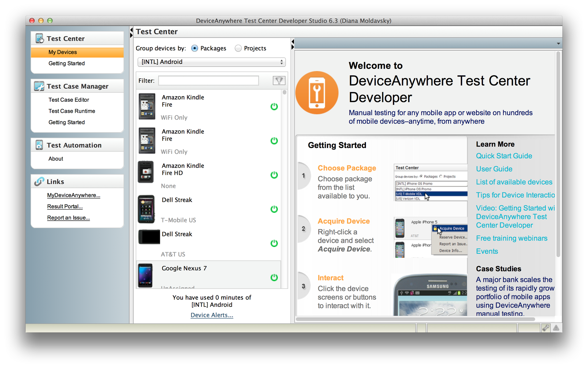Open Events link
588x368 pixels.
tap(487, 251)
